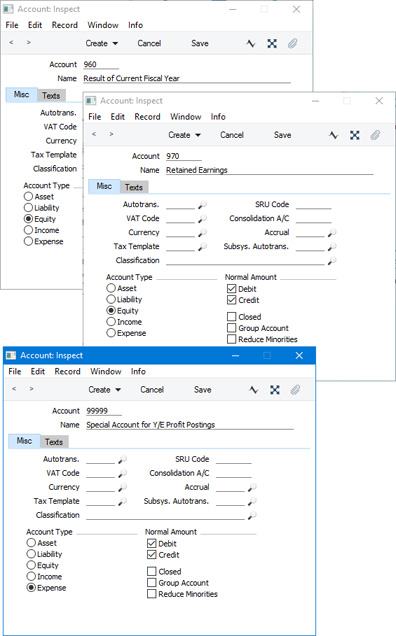This screenshot has height=636, width=396.
Task: Select the Asset radio in the 99999 window
Action: click(31, 543)
